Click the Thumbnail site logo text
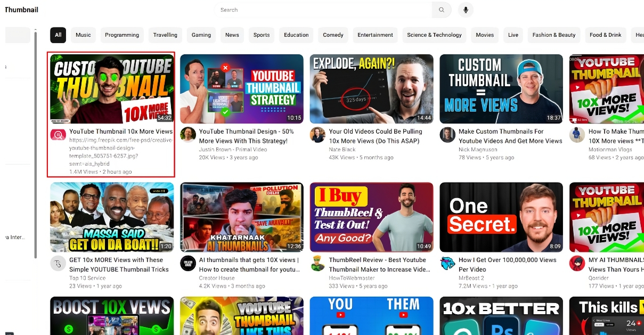 pos(21,10)
